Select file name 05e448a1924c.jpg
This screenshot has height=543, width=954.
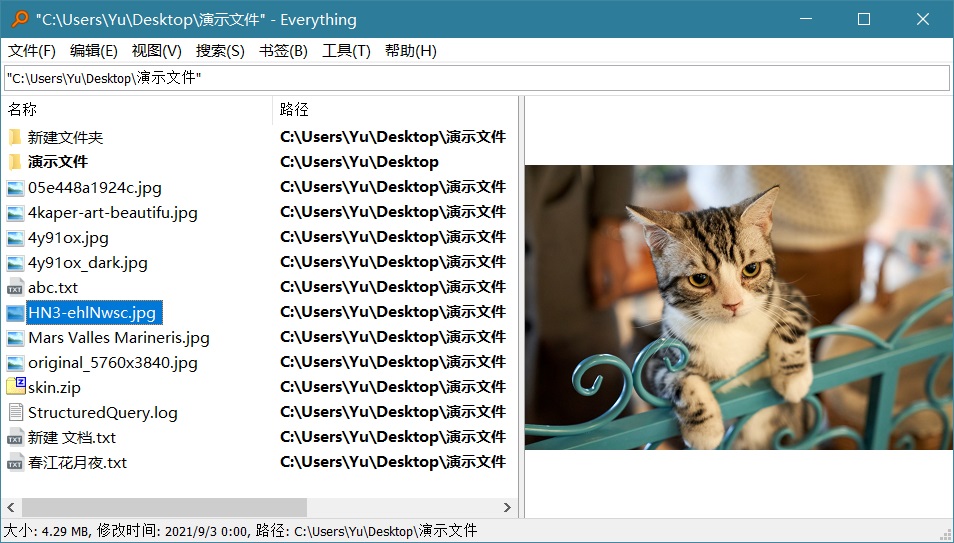coord(95,188)
